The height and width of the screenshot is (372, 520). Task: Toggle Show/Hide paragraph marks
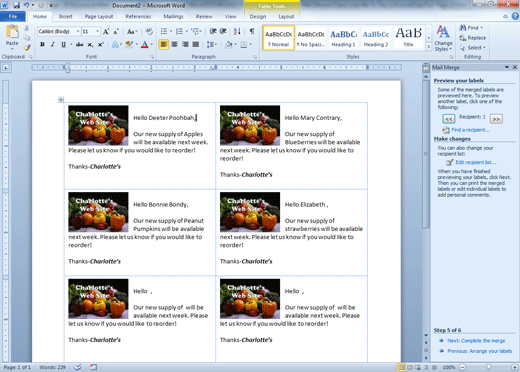[x=252, y=31]
